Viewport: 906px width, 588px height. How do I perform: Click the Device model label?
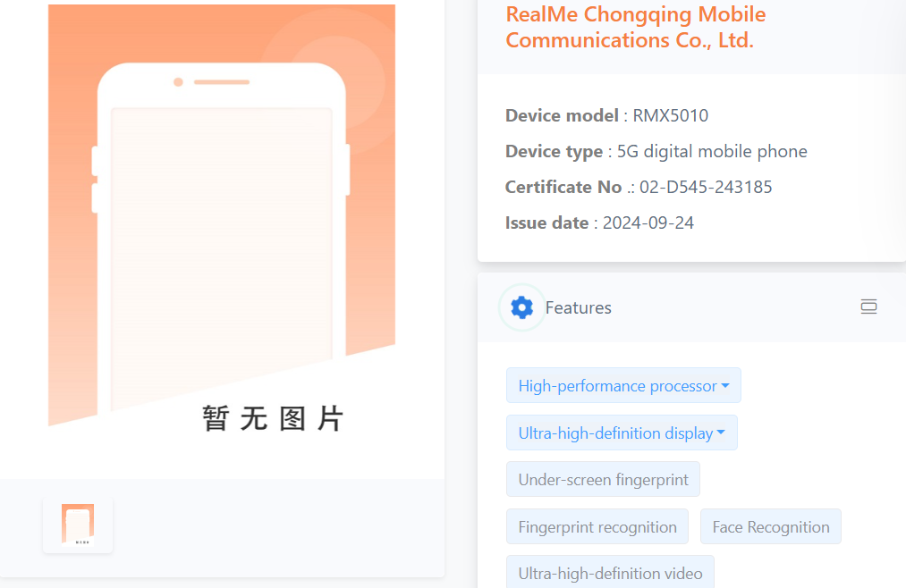(x=562, y=115)
